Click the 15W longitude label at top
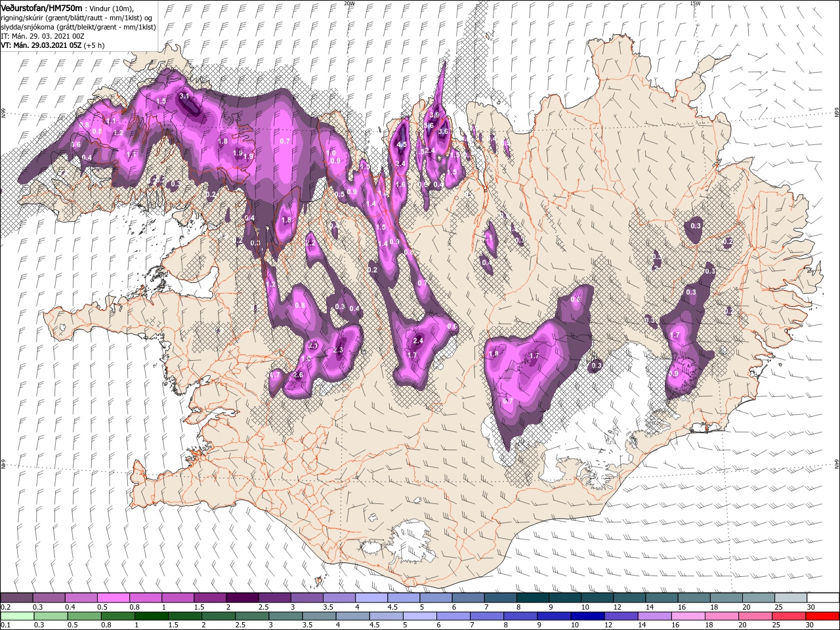 click(695, 3)
